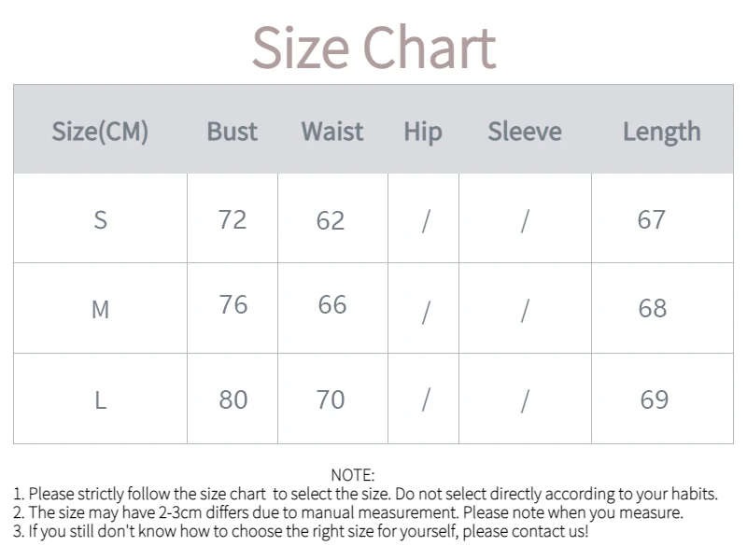Click the Size Chart title
Image resolution: width=747 pixels, height=560 pixels.
click(373, 48)
